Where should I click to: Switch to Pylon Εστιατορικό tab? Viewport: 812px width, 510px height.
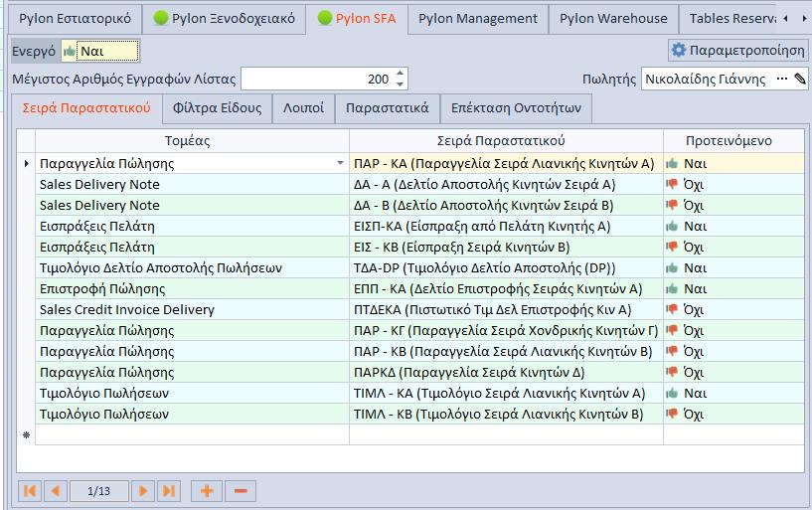tap(75, 19)
